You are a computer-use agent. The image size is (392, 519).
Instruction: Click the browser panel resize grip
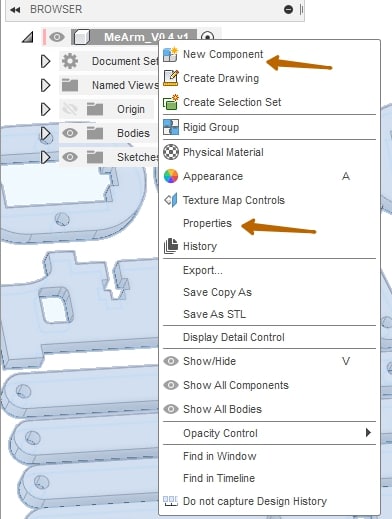[301, 9]
